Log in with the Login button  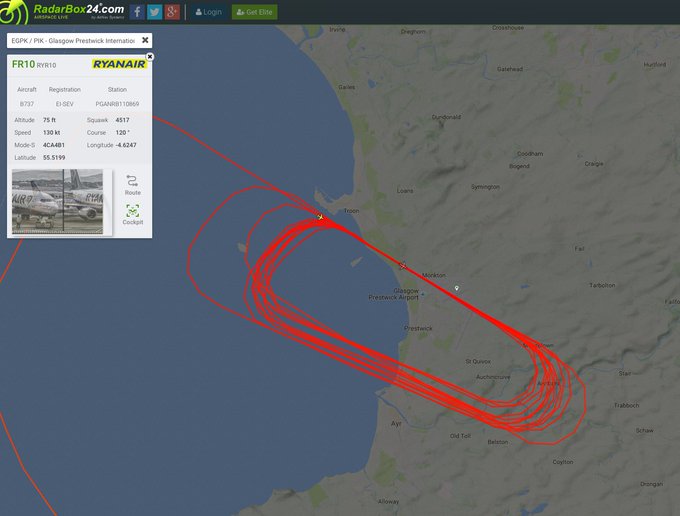click(x=209, y=12)
